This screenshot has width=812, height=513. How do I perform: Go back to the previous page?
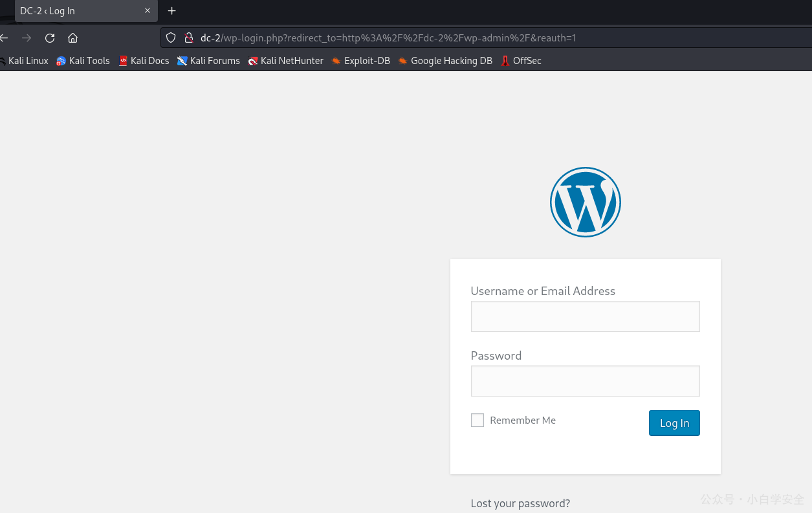[4, 38]
